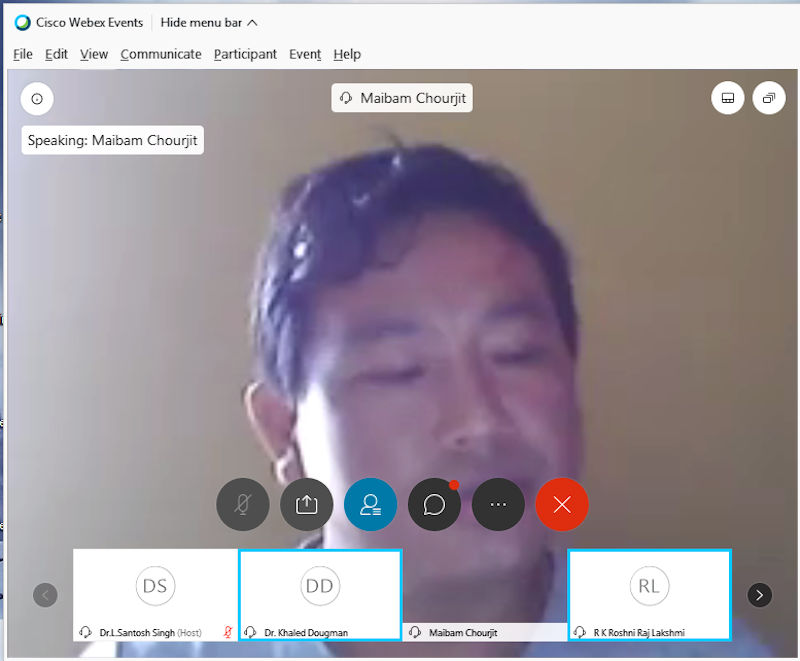Open the File menu
The width and height of the screenshot is (800, 661).
coord(23,54)
